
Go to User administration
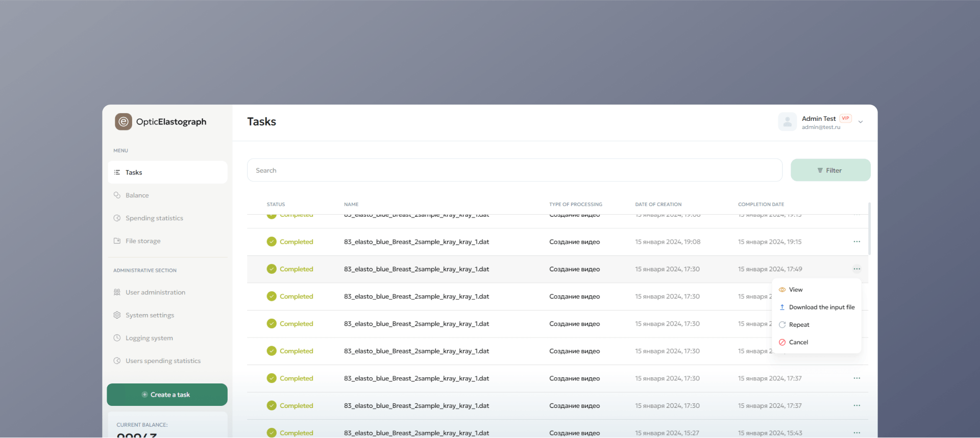pos(155,293)
